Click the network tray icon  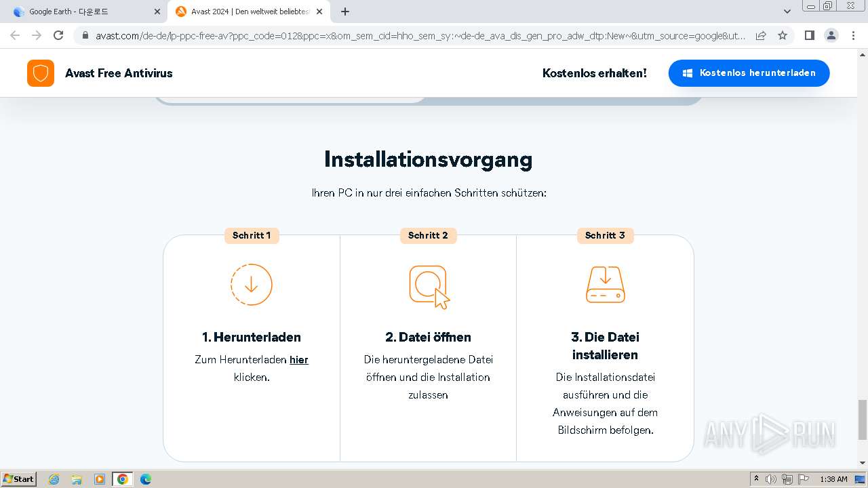coord(787,479)
